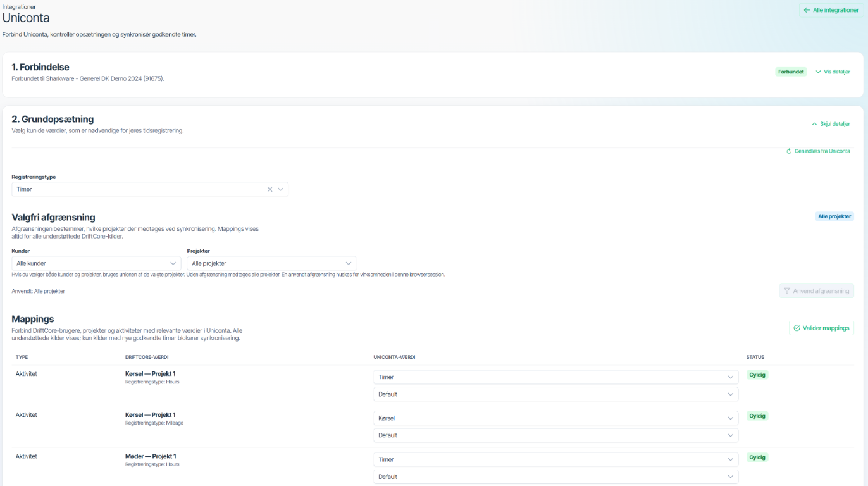Viewport: 868px width, 486px height.
Task: Click the Anvend afgrænsning button
Action: click(817, 291)
